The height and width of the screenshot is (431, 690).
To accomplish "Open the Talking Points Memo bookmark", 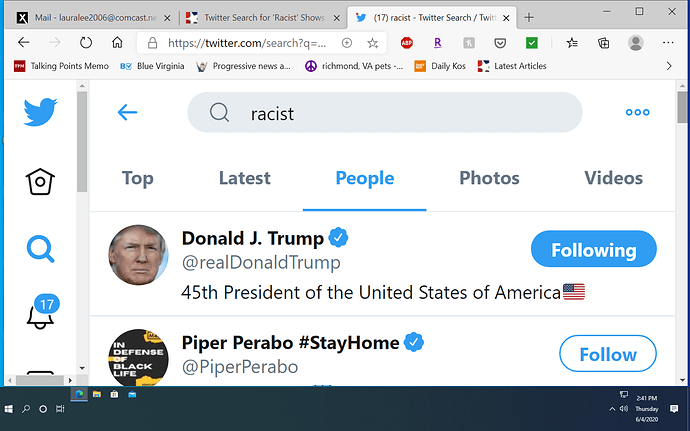I will pos(61,66).
